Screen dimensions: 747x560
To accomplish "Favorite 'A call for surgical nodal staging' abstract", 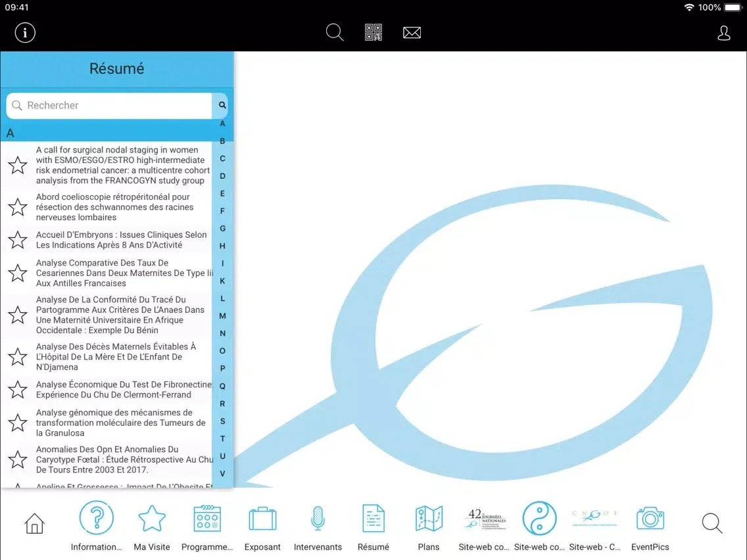I will pyautogui.click(x=18, y=165).
